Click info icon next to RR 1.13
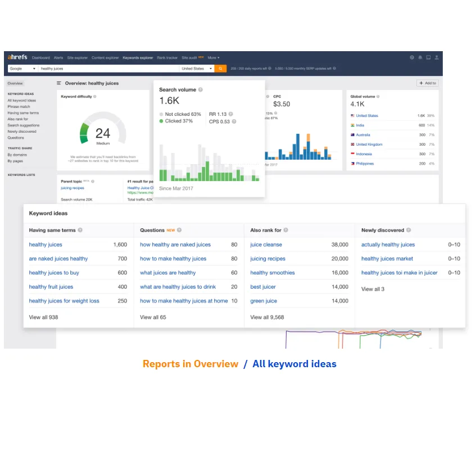 point(231,114)
